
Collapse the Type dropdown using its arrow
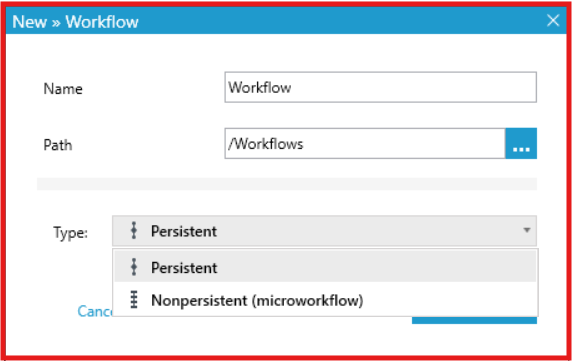[x=526, y=230]
